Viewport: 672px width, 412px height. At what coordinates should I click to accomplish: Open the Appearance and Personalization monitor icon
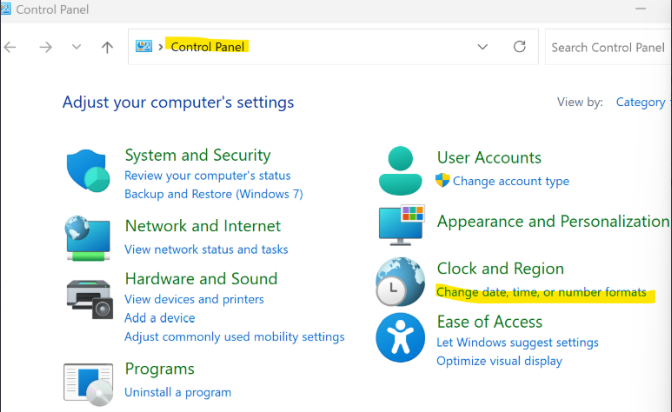point(402,225)
